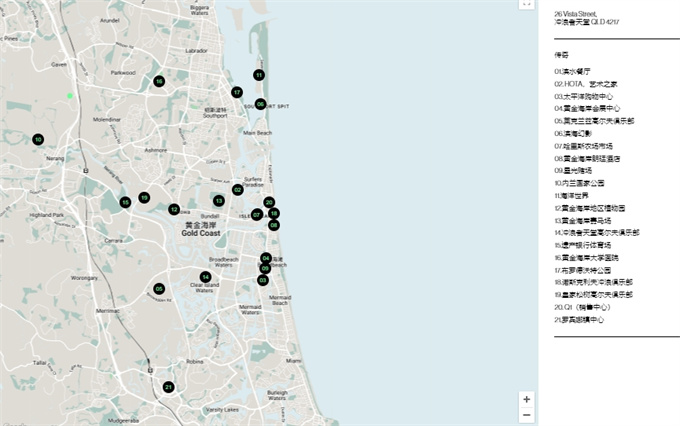Click marker 12 west of Bundall
Screen dimensions: 680x426
(x=174, y=210)
